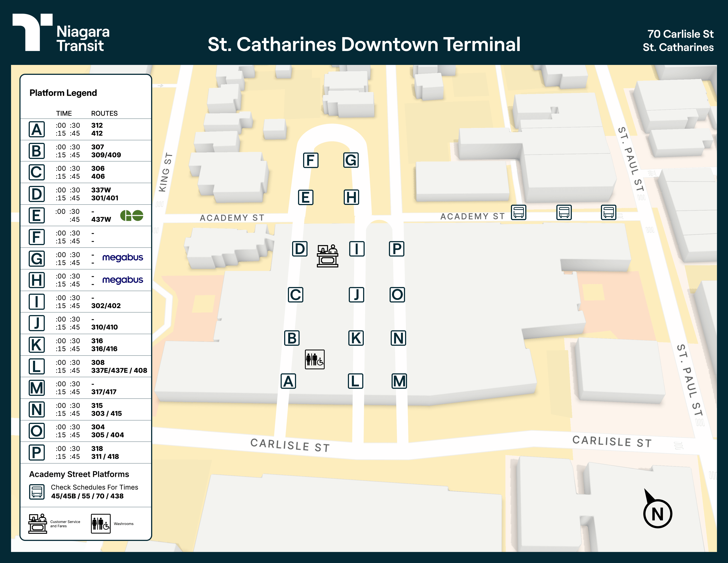Click platform G marker on the map
Image resolution: width=728 pixels, height=563 pixels.
coord(351,161)
